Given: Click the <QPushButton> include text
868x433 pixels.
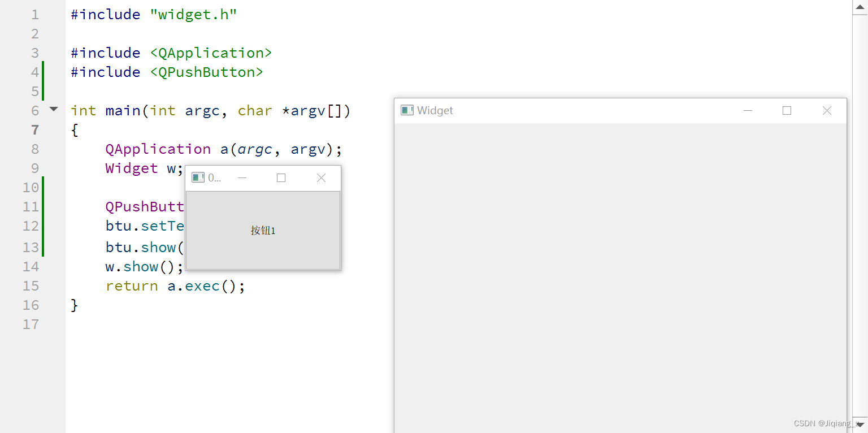Looking at the screenshot, I should pos(206,72).
